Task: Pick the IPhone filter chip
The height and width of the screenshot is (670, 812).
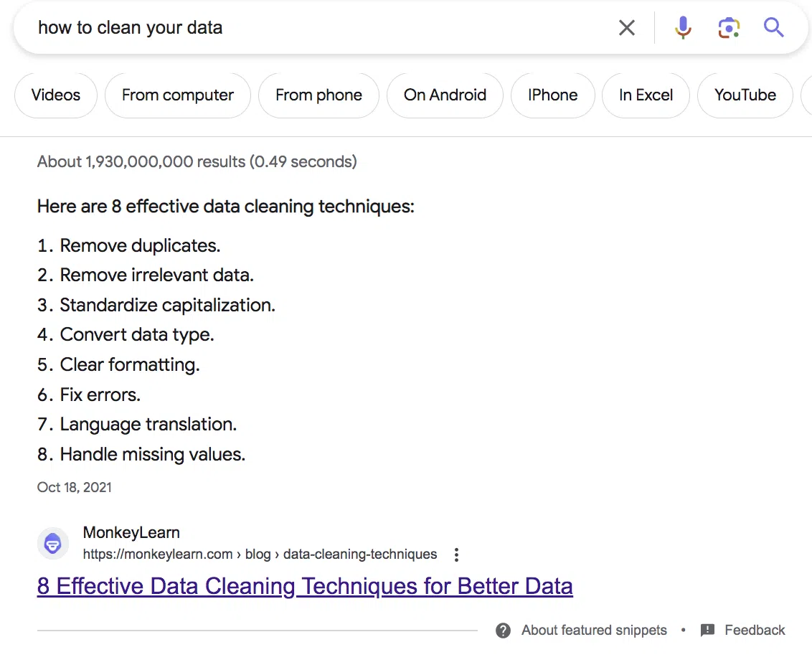Action: (x=552, y=95)
